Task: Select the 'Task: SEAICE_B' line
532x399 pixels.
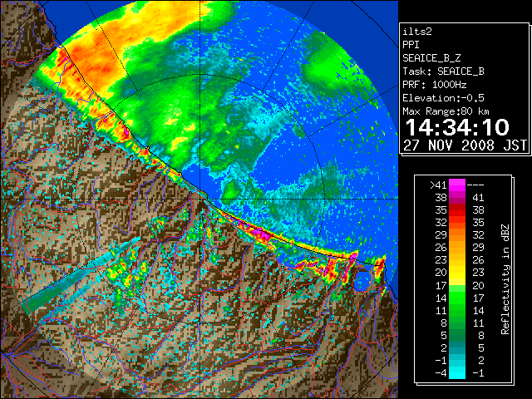Action: [443, 71]
